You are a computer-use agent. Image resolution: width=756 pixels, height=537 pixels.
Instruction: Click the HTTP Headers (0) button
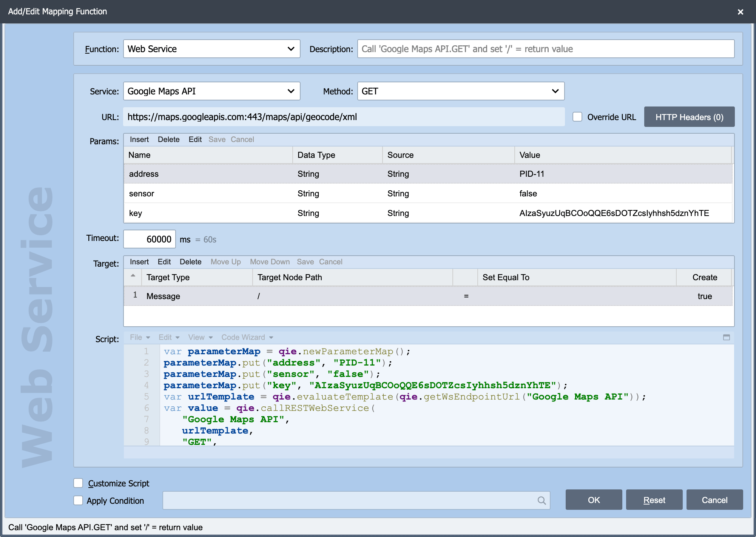pyautogui.click(x=689, y=117)
